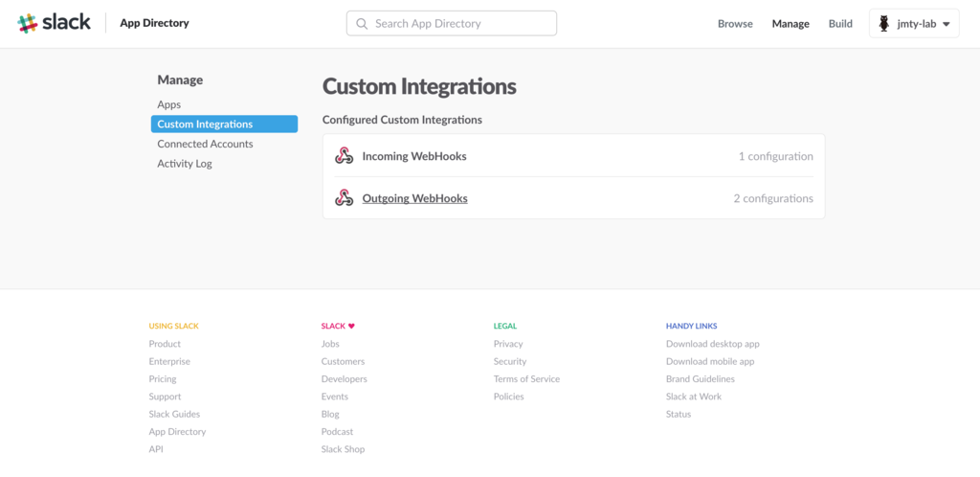Focus the Search App Directory field
The image size is (980, 477).
(452, 23)
